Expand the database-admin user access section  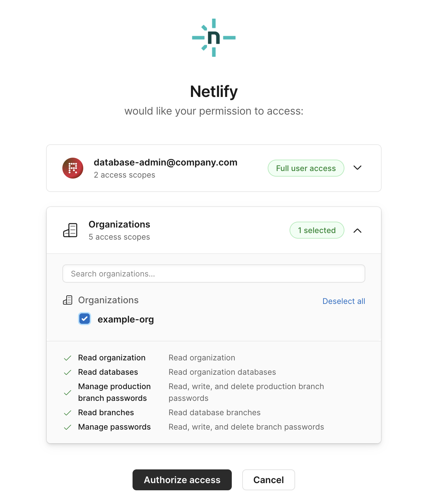click(357, 168)
